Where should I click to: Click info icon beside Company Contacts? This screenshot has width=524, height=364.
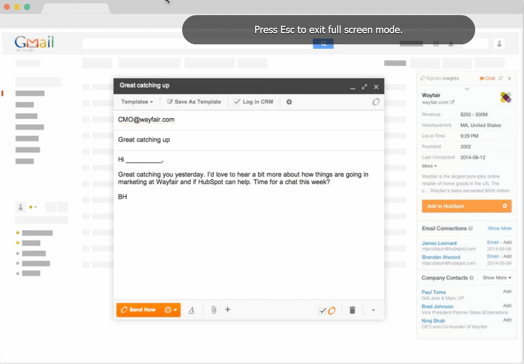click(x=472, y=278)
